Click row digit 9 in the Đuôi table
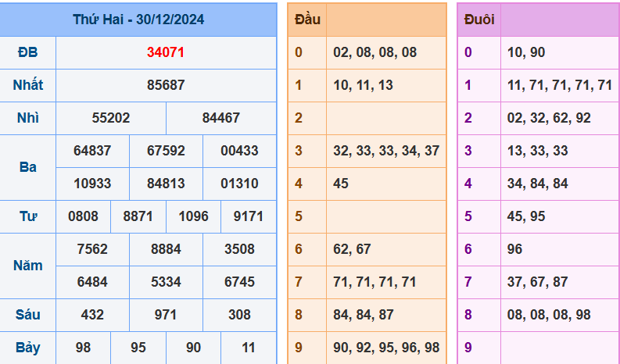 468,348
